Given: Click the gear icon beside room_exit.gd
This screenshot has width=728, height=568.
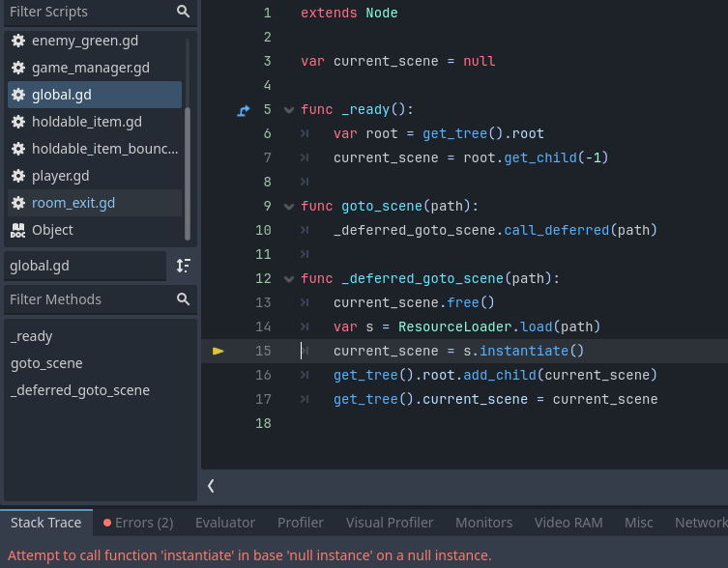Looking at the screenshot, I should [18, 203].
